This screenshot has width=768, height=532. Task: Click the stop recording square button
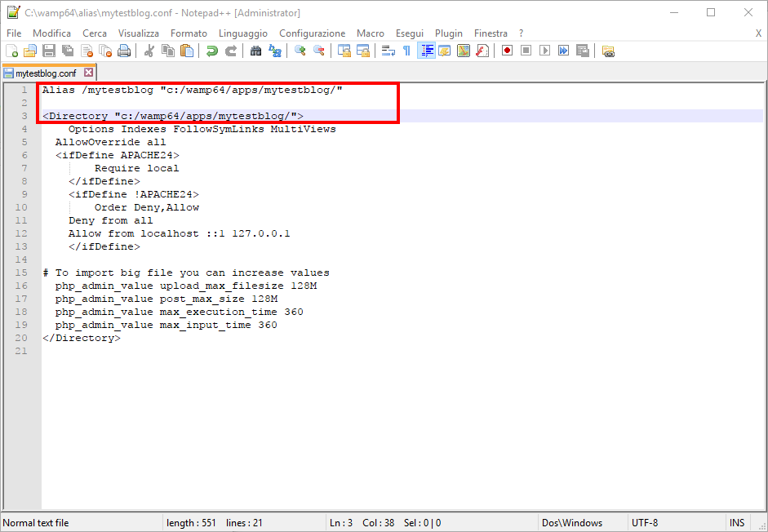[526, 51]
